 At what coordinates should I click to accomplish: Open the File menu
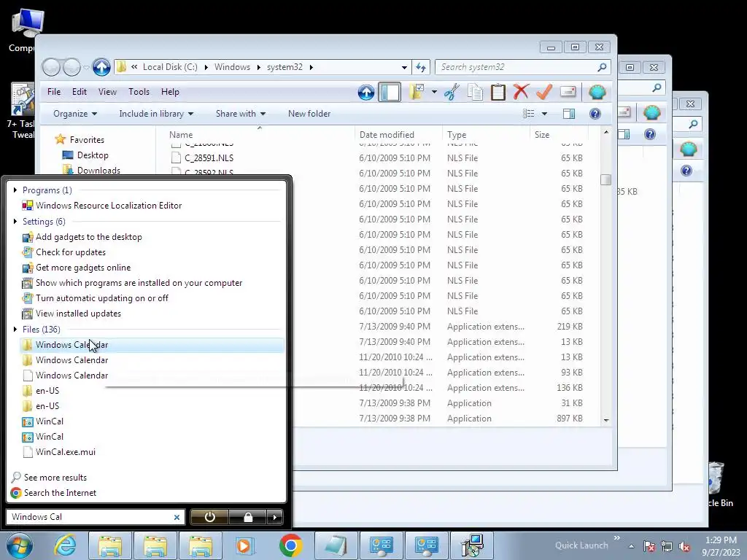[x=54, y=92]
